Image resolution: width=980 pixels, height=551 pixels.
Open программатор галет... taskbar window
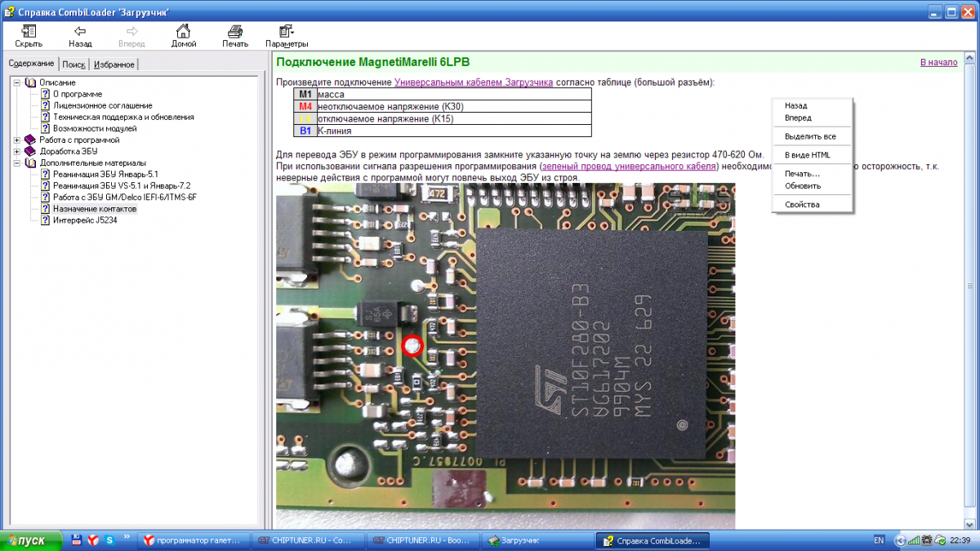tap(193, 540)
